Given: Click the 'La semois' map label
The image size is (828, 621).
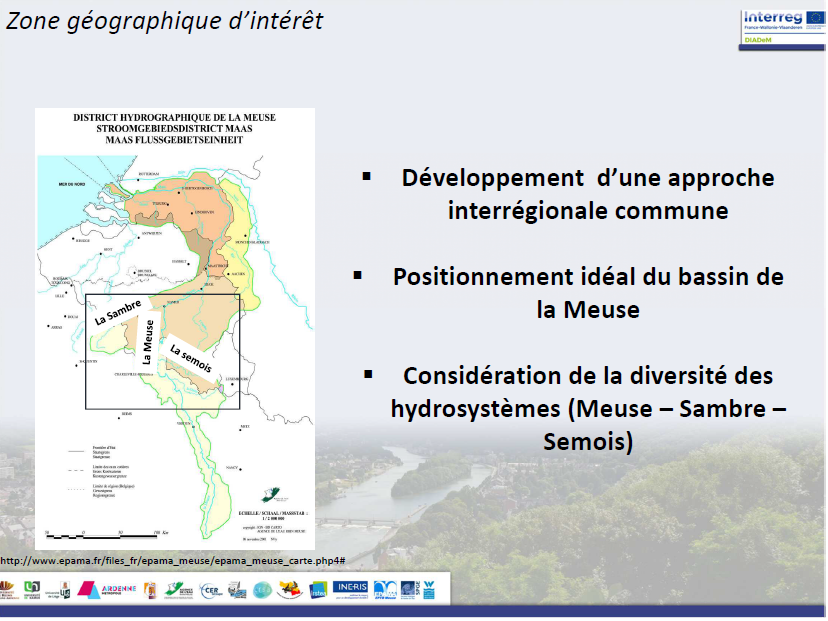Looking at the screenshot, I should coord(190,359).
